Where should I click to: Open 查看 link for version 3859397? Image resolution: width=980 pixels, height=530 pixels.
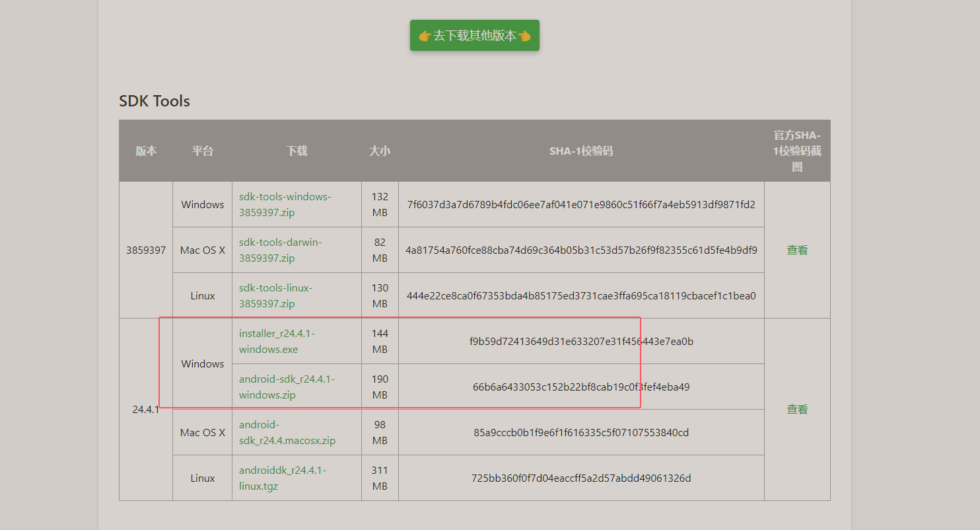[x=797, y=250]
